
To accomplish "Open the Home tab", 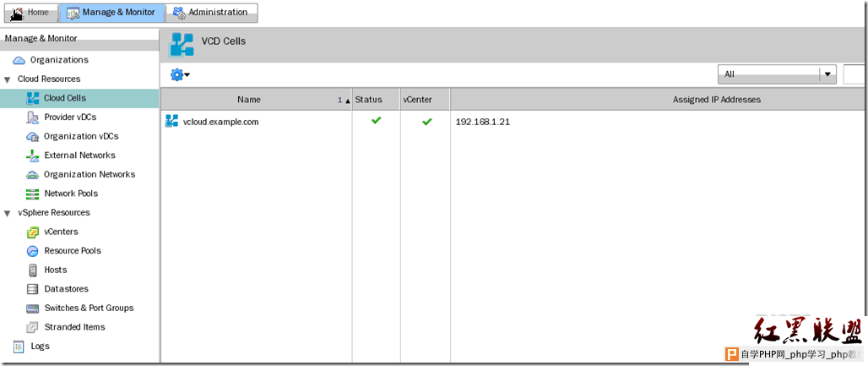I will coord(30,13).
